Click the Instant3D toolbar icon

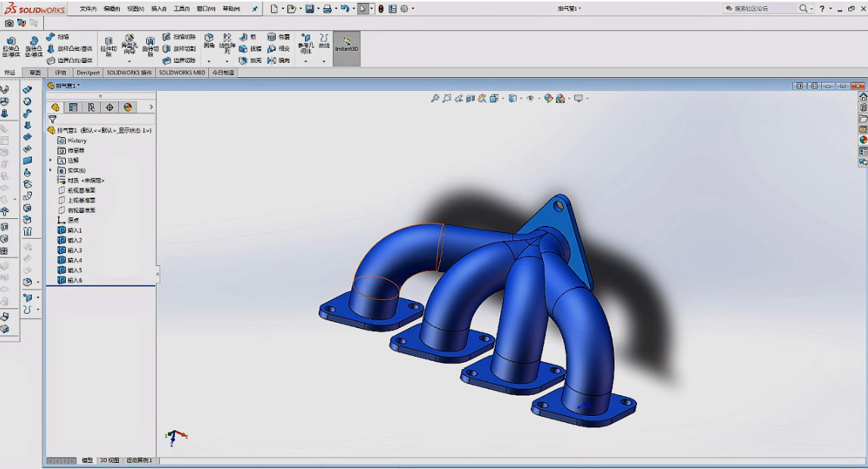pos(345,48)
